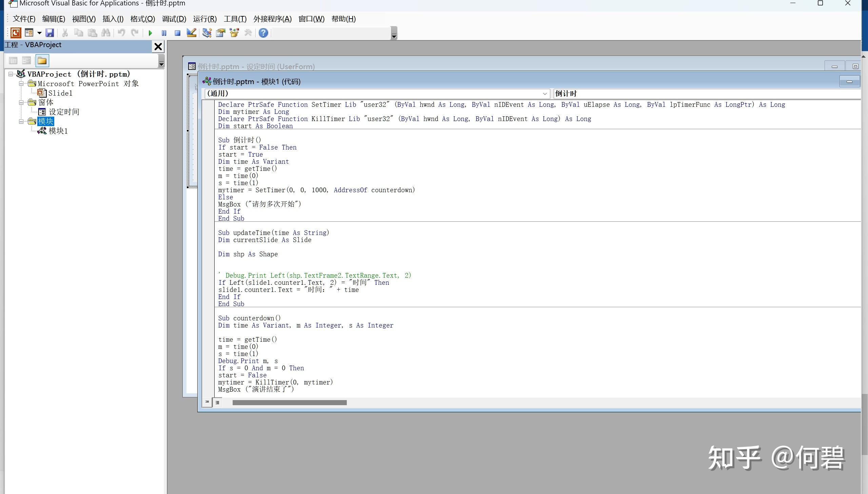Click the View Microsoft PowerPoint toolbar icon
This screenshot has width=868, height=494.
[16, 33]
